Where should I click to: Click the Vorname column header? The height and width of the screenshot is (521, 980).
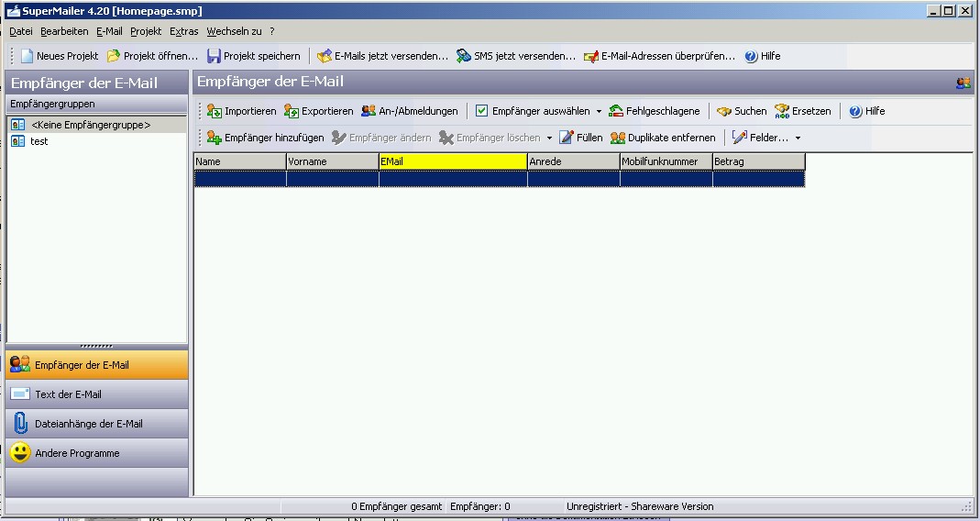pyautogui.click(x=333, y=161)
